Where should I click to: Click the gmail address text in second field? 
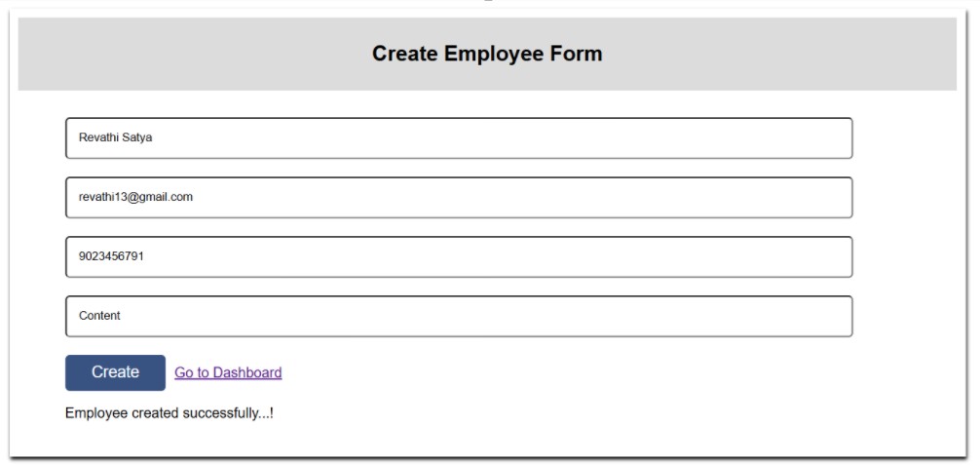[x=135, y=197]
